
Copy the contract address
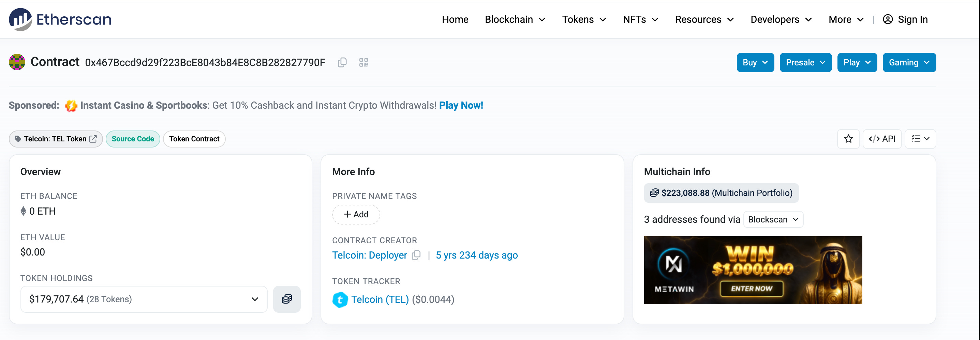[342, 62]
